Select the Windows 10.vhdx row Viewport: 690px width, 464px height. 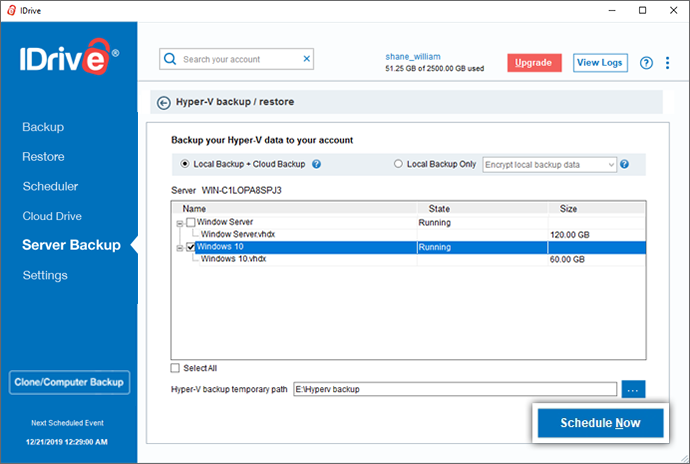pos(234,259)
